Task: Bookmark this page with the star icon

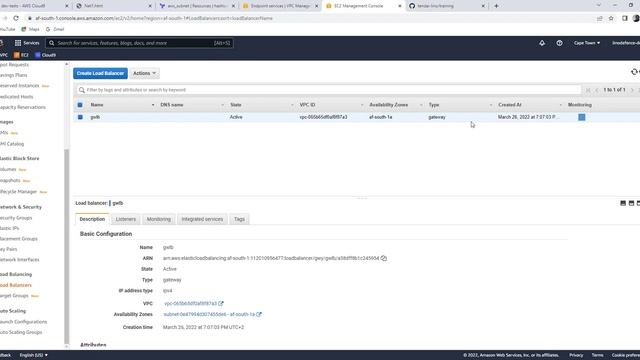Action: (611, 18)
